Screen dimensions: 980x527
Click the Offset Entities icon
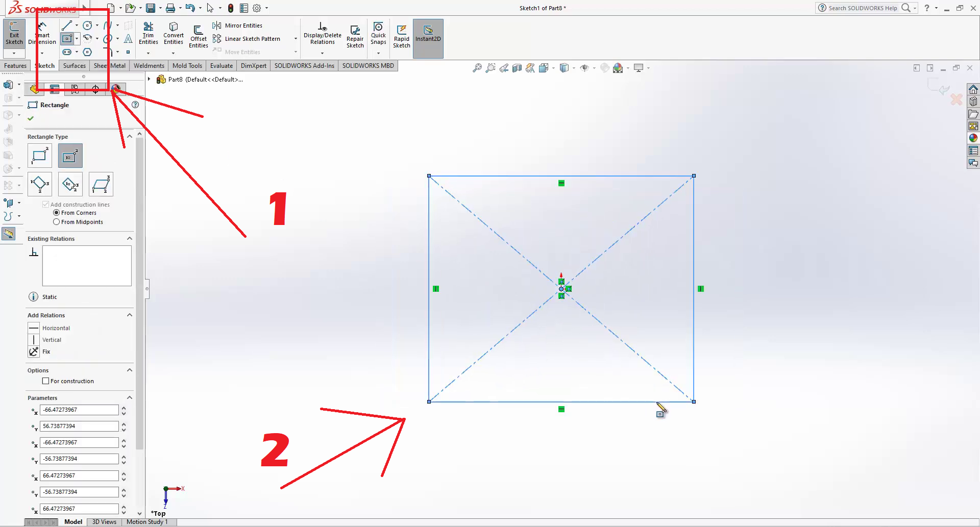tap(198, 36)
